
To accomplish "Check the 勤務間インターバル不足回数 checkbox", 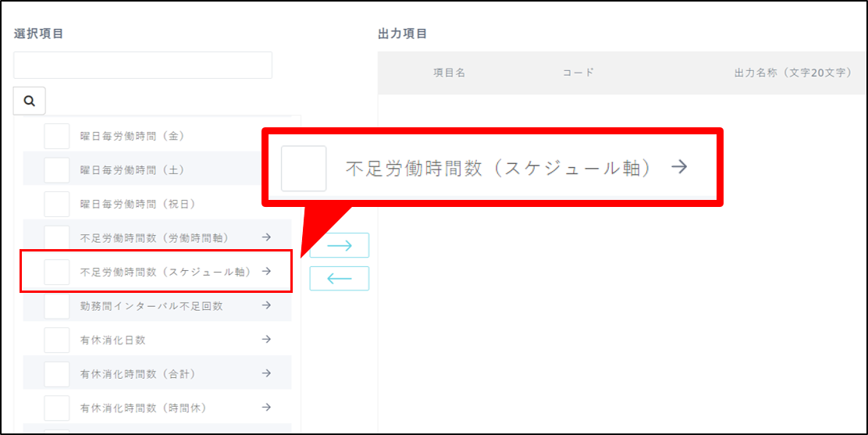I will (57, 305).
